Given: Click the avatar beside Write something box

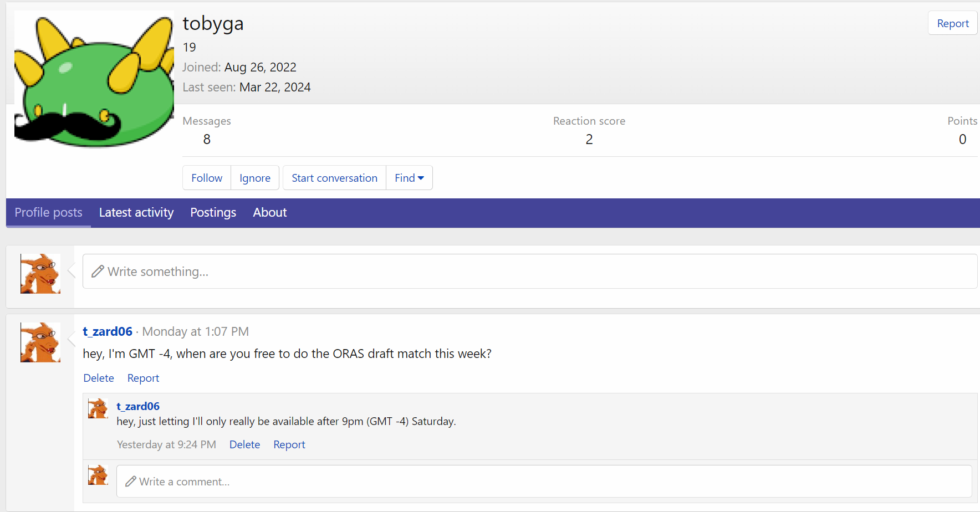Looking at the screenshot, I should 40,274.
